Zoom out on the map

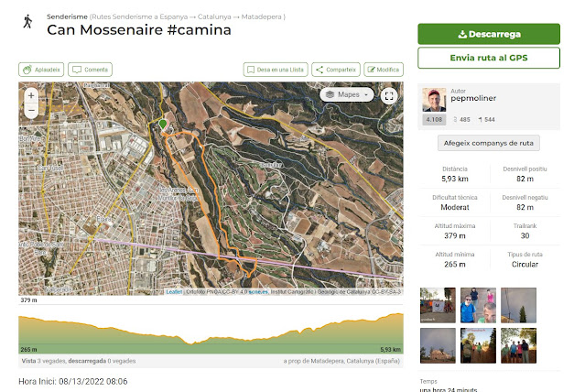31,111
